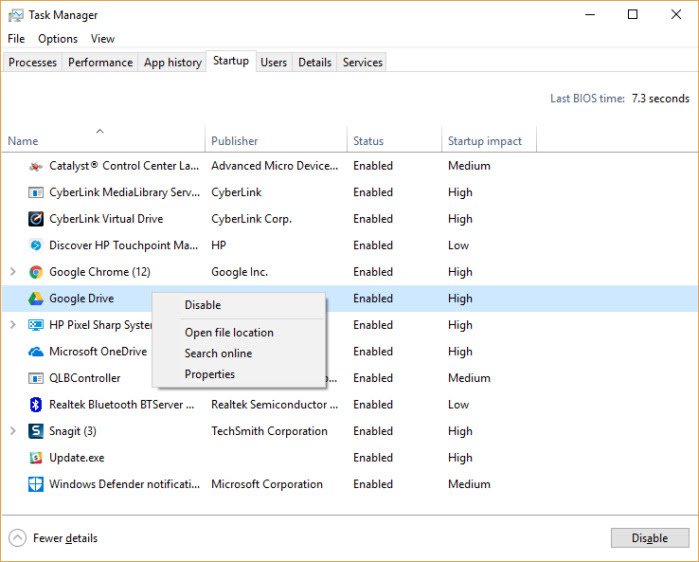Choose Disable from the context menu
This screenshot has height=562, width=699.
pyautogui.click(x=203, y=305)
